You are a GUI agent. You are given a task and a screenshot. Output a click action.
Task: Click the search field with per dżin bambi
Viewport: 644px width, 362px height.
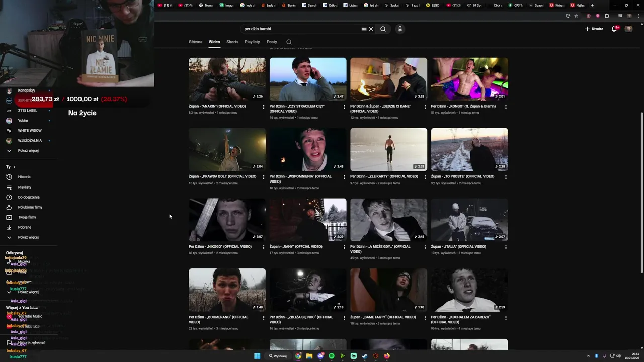coord(302,29)
